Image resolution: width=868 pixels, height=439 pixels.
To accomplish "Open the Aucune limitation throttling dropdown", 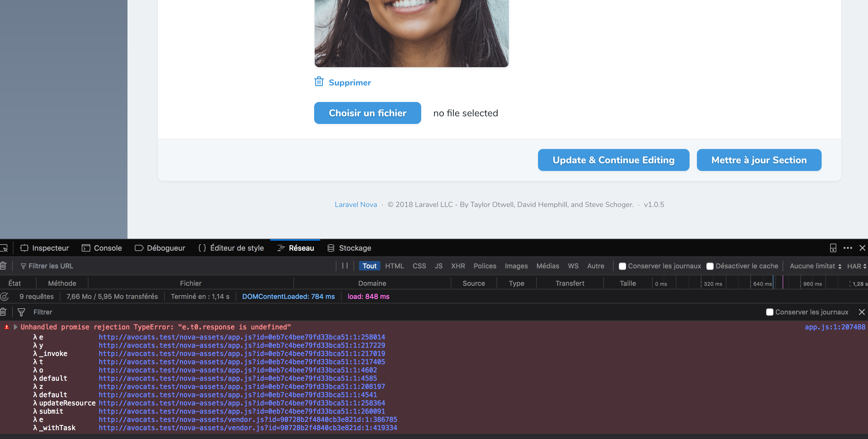I will click(815, 266).
